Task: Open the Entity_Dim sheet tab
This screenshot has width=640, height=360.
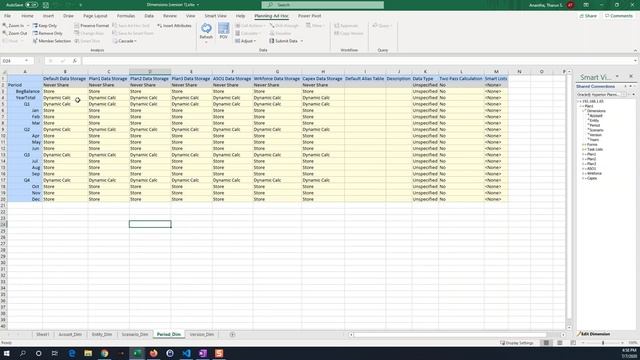Action: coord(102,334)
